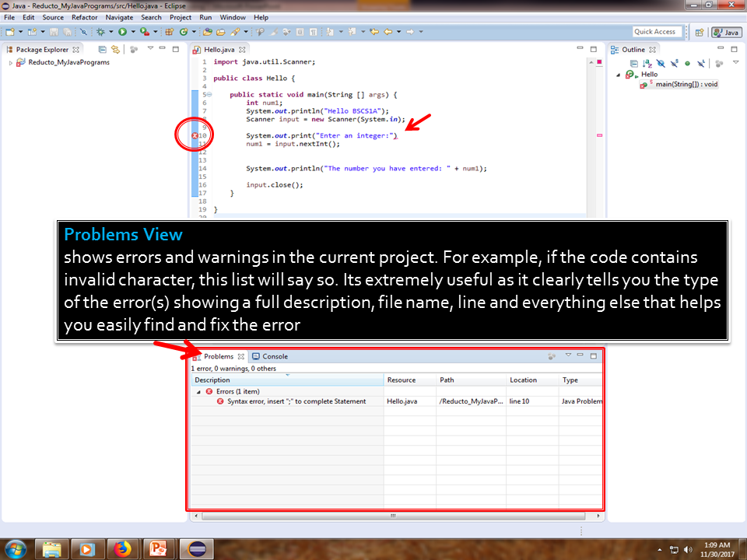Click Collapse All in Package Explorer

tap(101, 48)
